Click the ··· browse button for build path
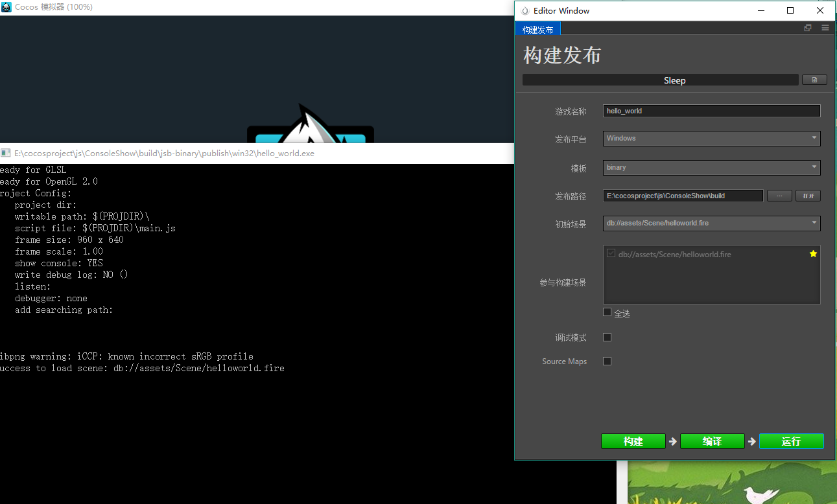The height and width of the screenshot is (504, 837). (x=779, y=196)
